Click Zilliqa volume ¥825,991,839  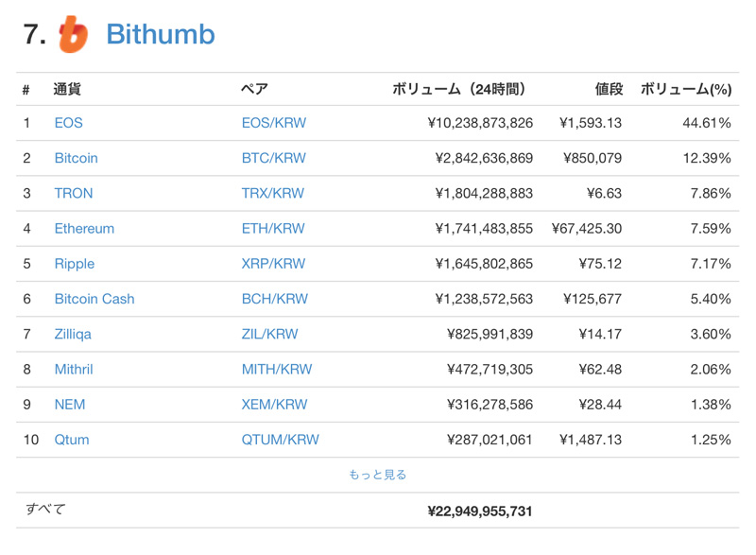[x=490, y=334]
